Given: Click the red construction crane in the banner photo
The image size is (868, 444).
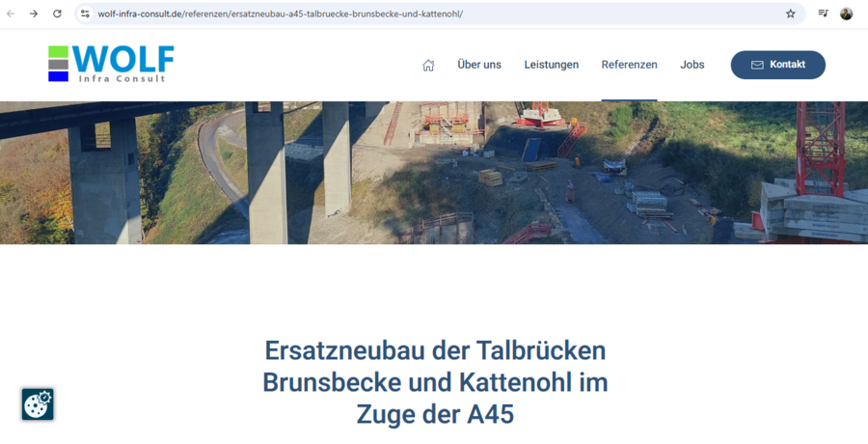Looking at the screenshot, I should (x=820, y=145).
